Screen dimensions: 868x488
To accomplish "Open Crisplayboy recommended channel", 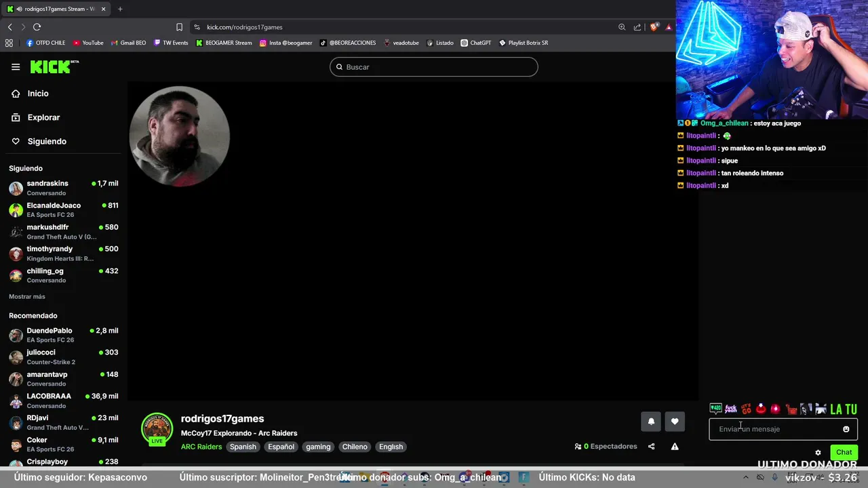I will [64, 462].
